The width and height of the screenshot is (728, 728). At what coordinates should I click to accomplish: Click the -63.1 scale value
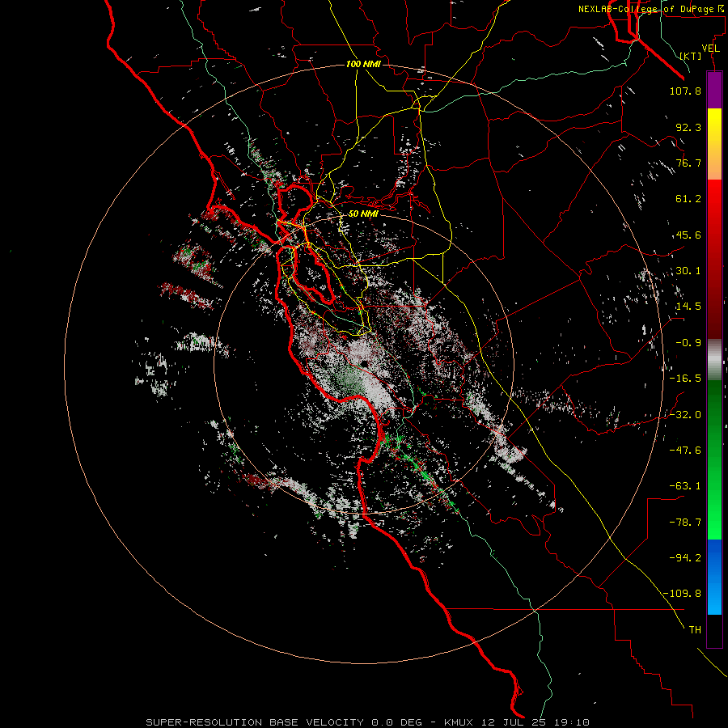685,486
